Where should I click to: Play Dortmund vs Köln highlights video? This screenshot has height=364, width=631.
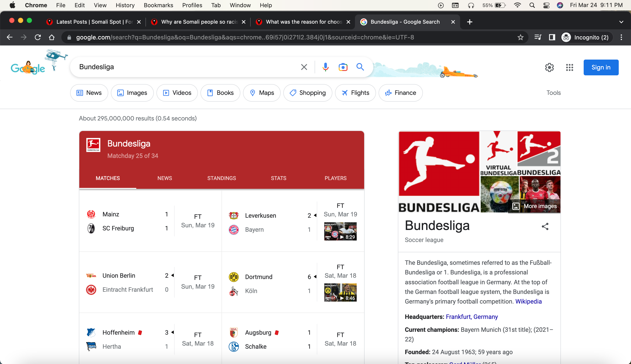click(x=340, y=293)
